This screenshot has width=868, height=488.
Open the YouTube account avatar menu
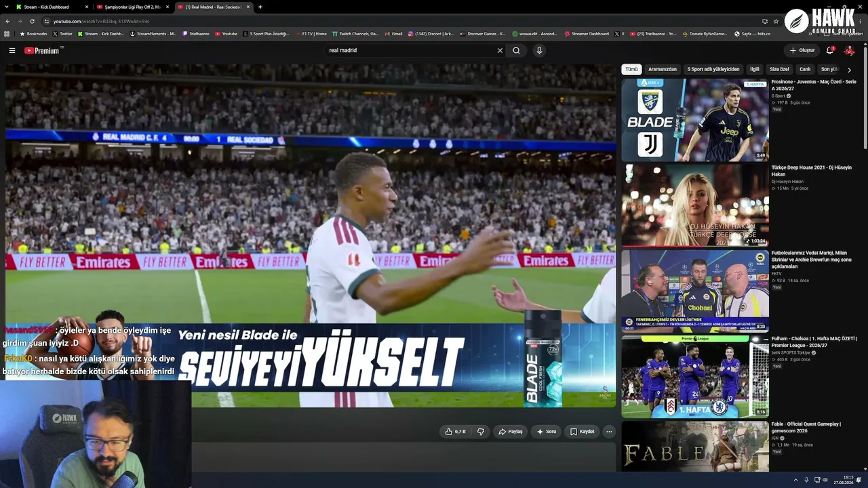849,50
